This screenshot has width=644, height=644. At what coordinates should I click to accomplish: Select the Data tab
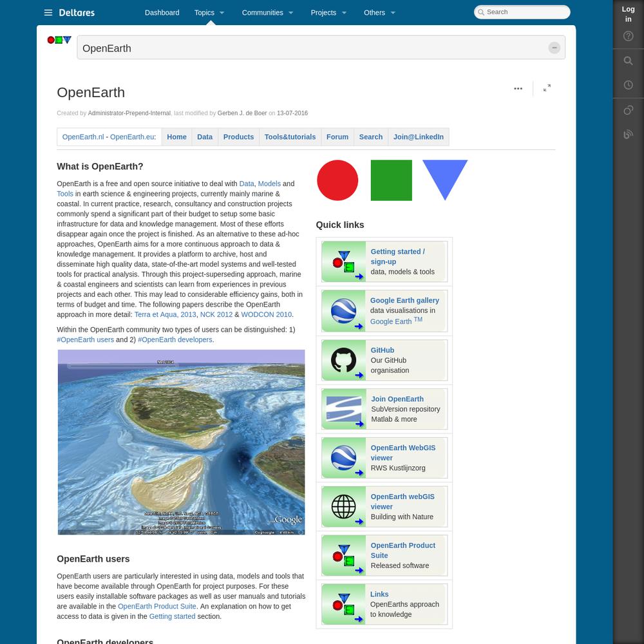pos(205,137)
